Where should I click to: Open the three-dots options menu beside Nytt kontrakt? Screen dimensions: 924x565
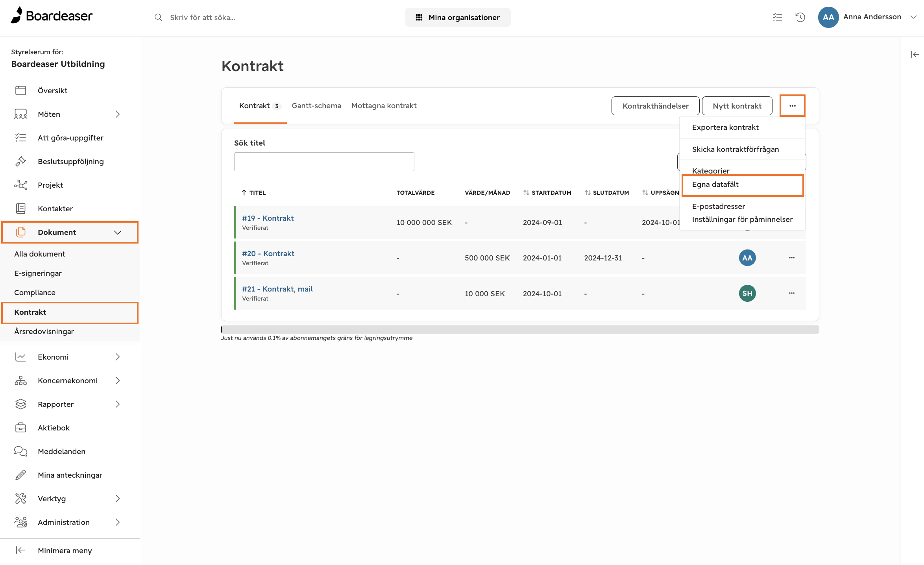click(793, 106)
